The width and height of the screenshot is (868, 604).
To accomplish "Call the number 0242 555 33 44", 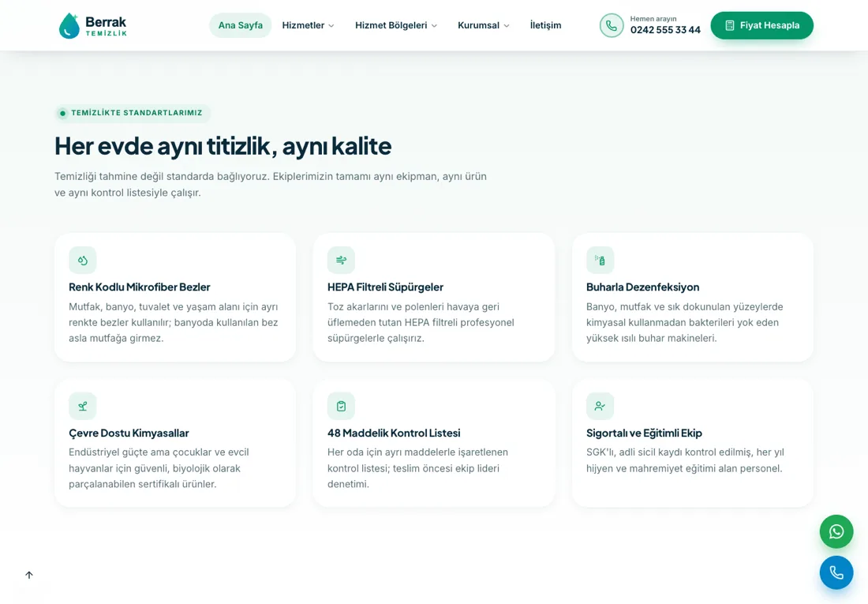I will pyautogui.click(x=665, y=30).
